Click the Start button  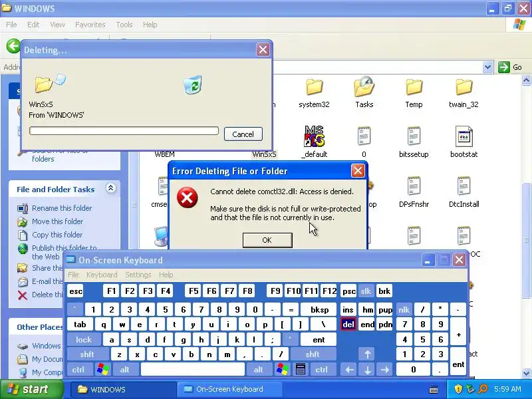[31, 389]
